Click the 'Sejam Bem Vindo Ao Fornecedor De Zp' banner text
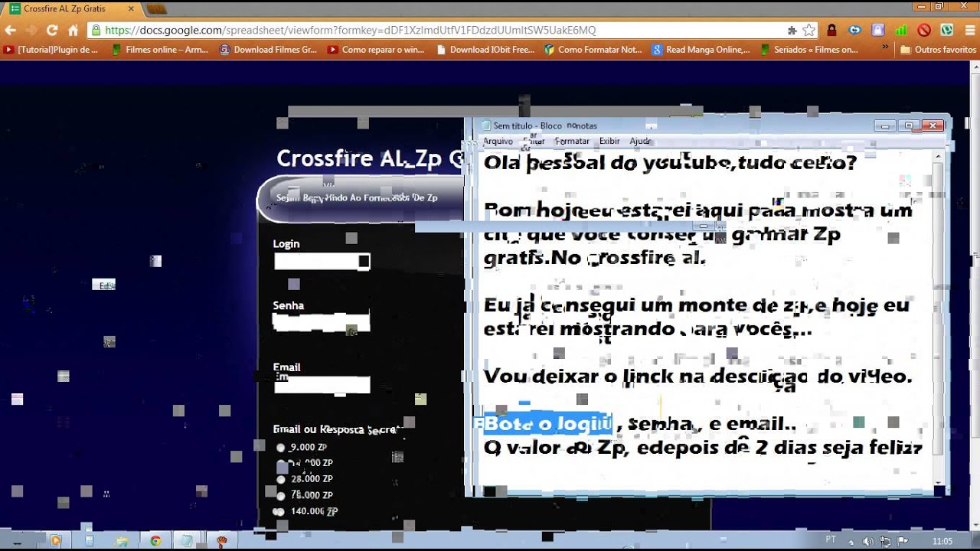 tap(357, 197)
